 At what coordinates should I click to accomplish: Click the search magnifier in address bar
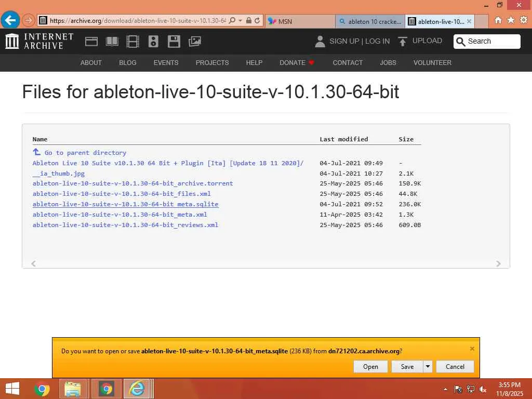[232, 21]
